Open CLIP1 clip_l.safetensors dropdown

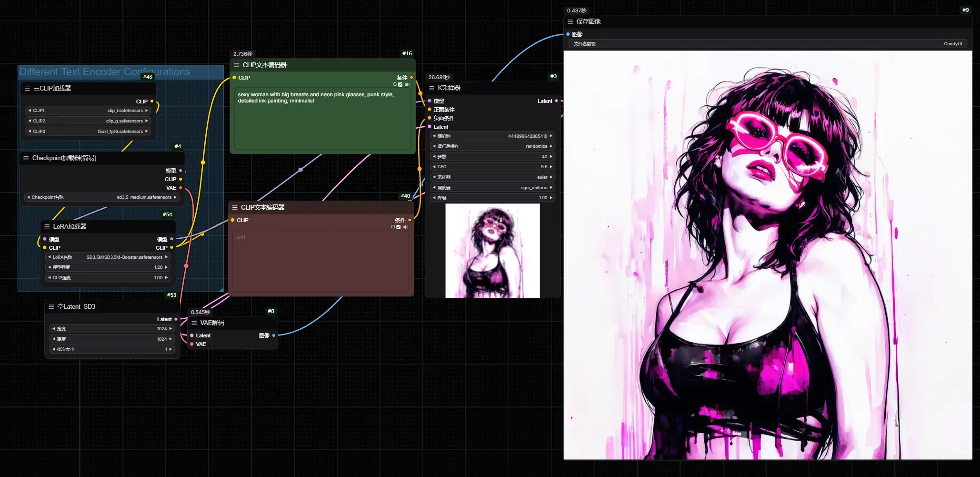(x=88, y=111)
